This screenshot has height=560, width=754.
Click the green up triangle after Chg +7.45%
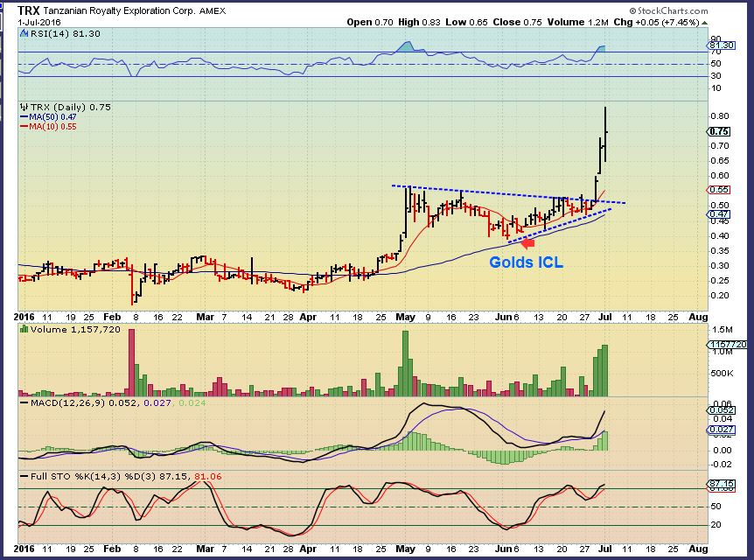[704, 22]
